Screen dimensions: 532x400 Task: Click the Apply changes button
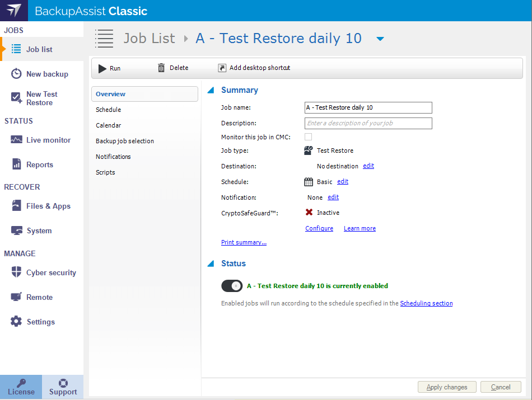coord(446,387)
